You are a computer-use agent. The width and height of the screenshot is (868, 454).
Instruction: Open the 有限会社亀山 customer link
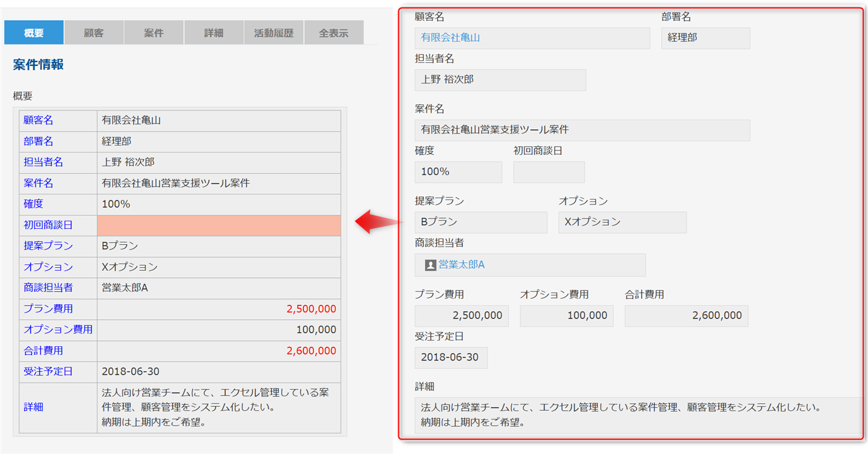coord(450,38)
